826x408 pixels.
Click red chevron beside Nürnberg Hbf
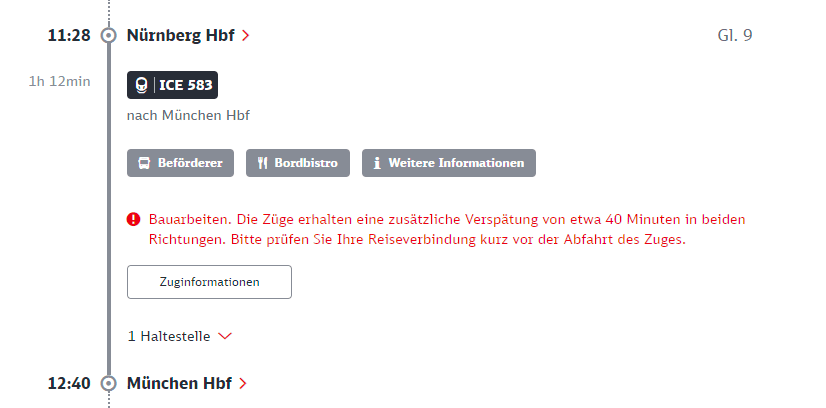point(245,36)
